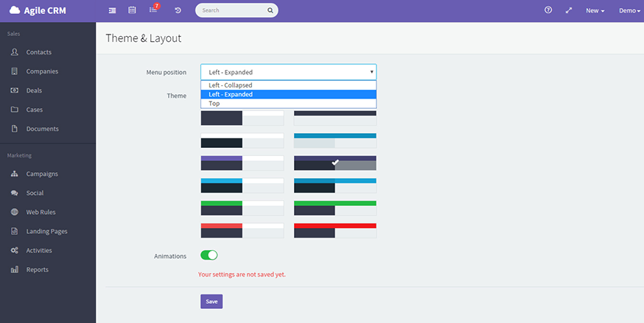
Task: Open tasks list icon with badge 7
Action: click(153, 10)
